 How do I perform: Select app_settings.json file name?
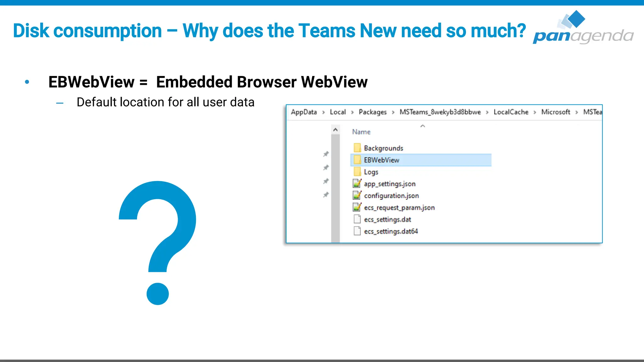point(390,184)
